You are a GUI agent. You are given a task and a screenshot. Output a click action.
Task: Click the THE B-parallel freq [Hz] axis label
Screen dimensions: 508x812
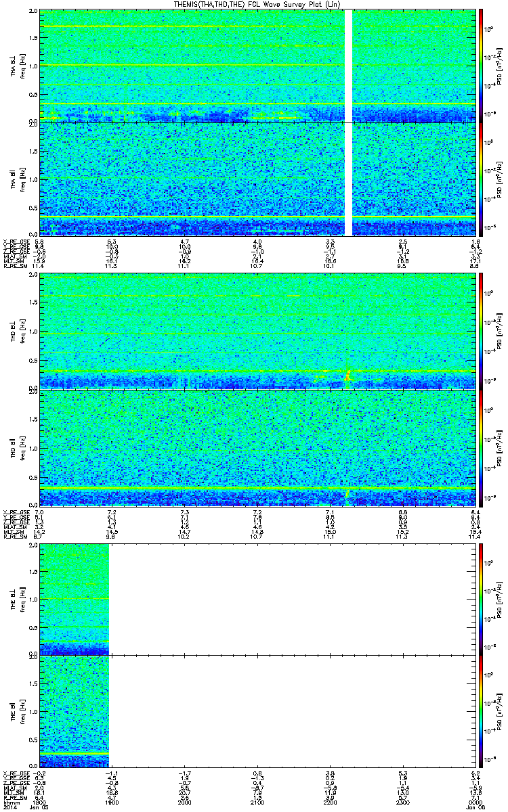(x=22, y=711)
